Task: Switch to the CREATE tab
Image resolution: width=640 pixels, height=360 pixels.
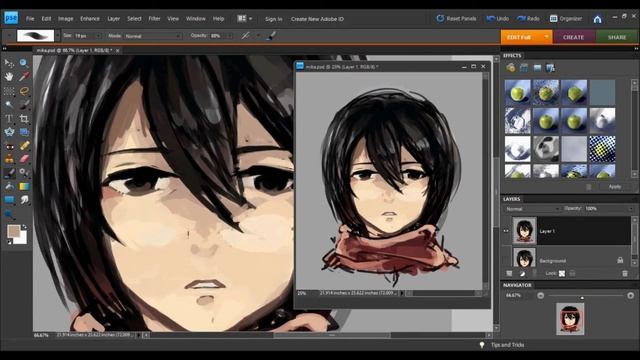Action: click(573, 37)
